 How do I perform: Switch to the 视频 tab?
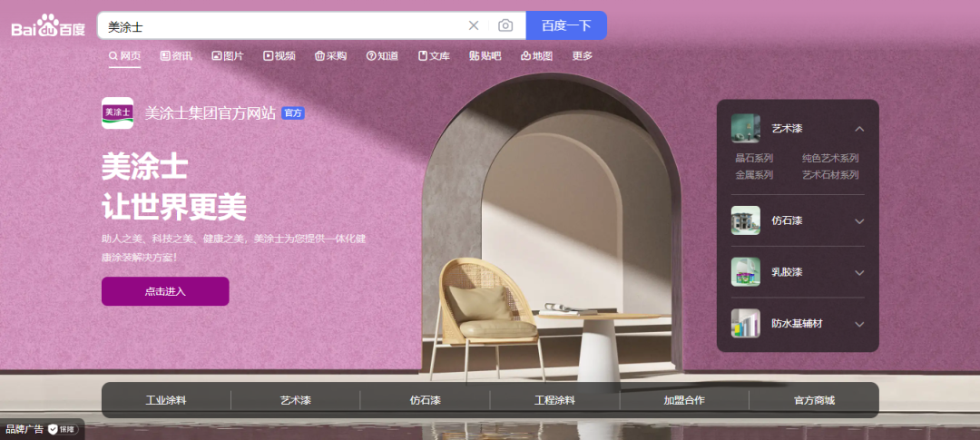point(279,55)
